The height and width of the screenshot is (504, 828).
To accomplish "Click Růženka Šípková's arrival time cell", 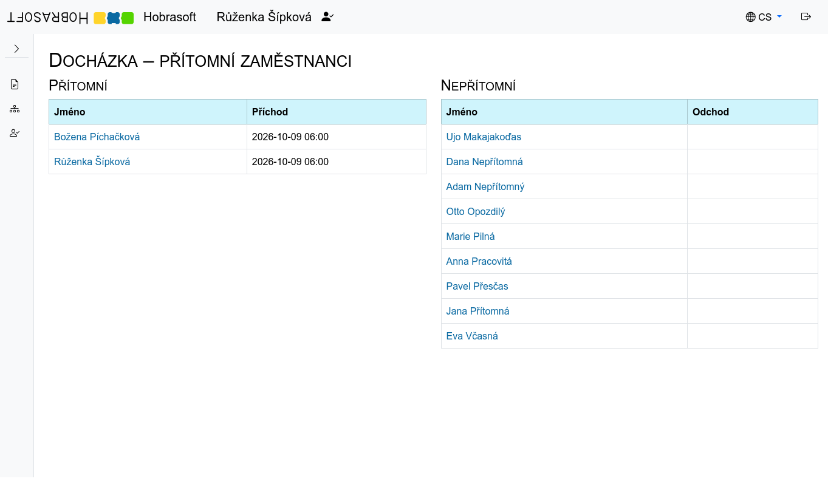I will [x=337, y=162].
